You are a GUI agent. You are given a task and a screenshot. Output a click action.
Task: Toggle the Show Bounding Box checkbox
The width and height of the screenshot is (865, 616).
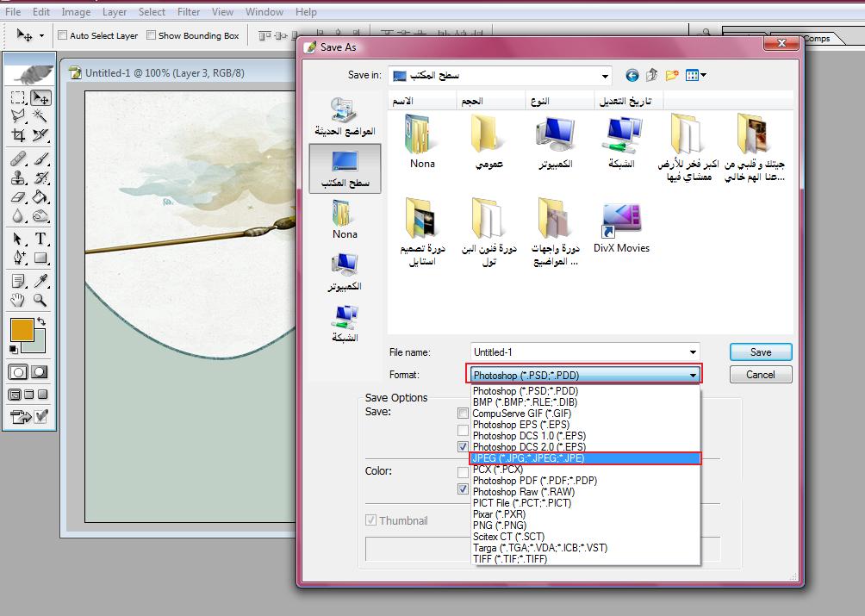tap(151, 35)
